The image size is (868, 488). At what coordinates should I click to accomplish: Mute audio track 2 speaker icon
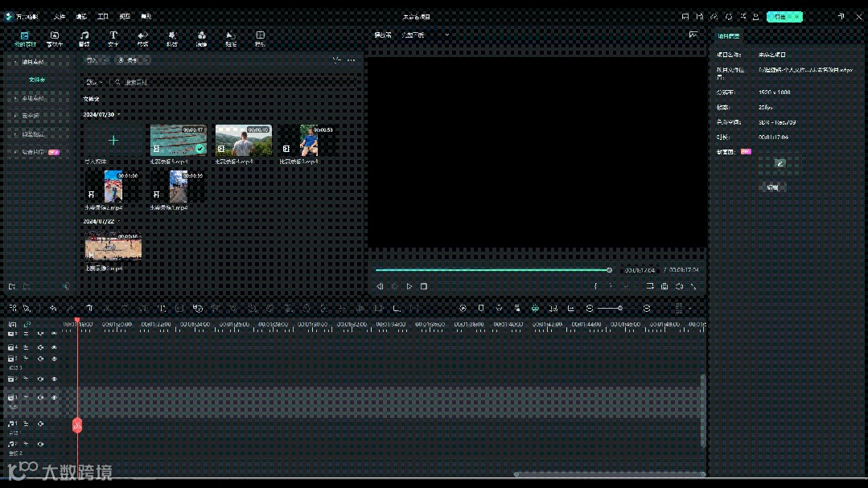tap(40, 444)
